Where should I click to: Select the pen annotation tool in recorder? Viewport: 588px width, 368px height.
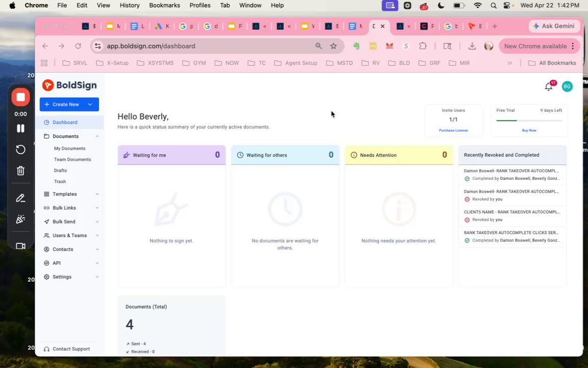tap(20, 198)
